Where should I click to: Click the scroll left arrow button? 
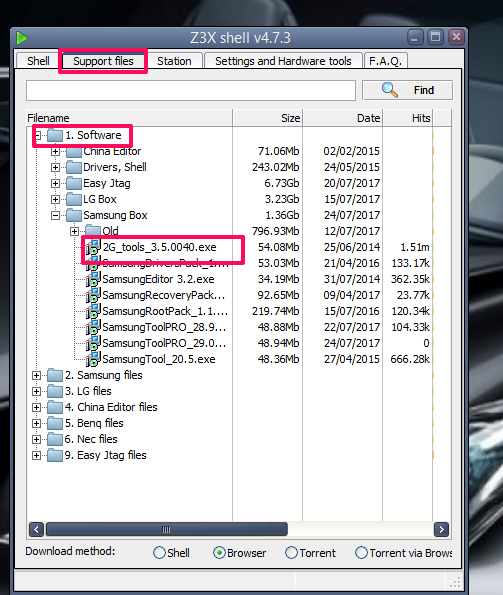36,529
